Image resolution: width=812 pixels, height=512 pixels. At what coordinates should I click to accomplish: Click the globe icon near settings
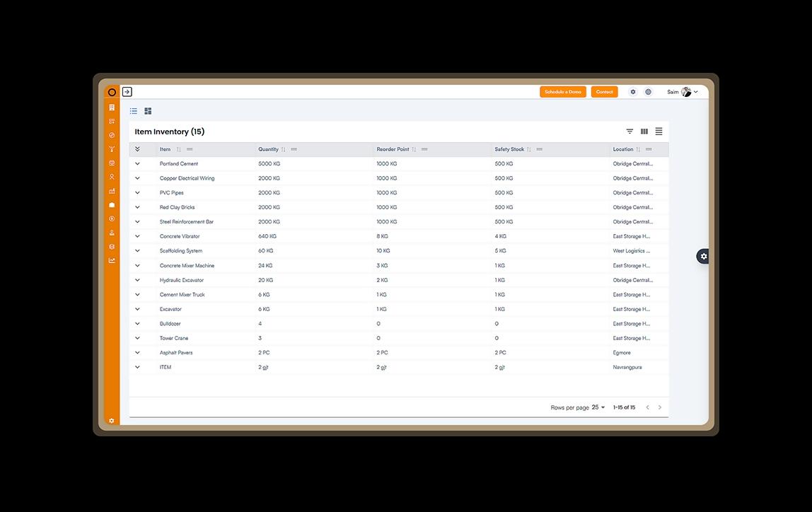click(647, 91)
